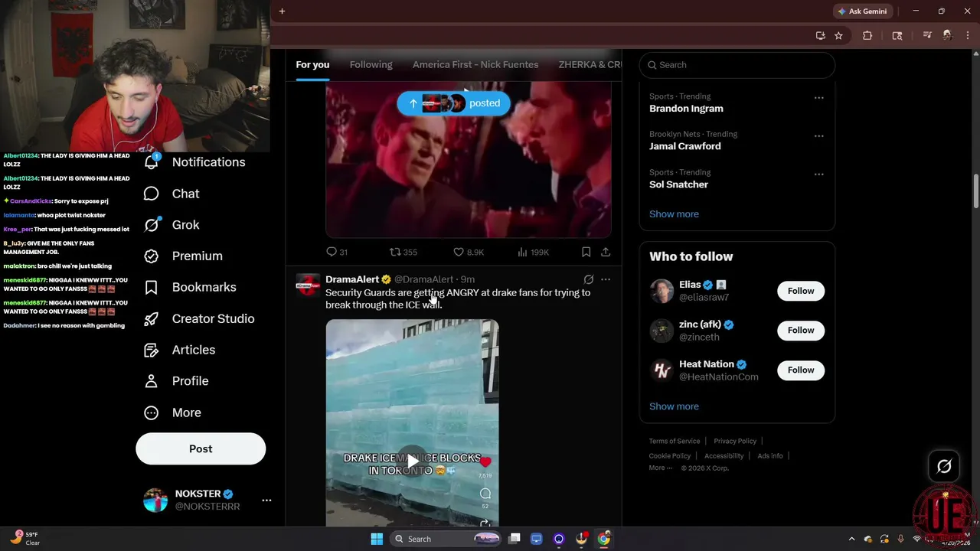Open more options for Brandon Ingram trend
980x551 pixels.
(x=819, y=98)
